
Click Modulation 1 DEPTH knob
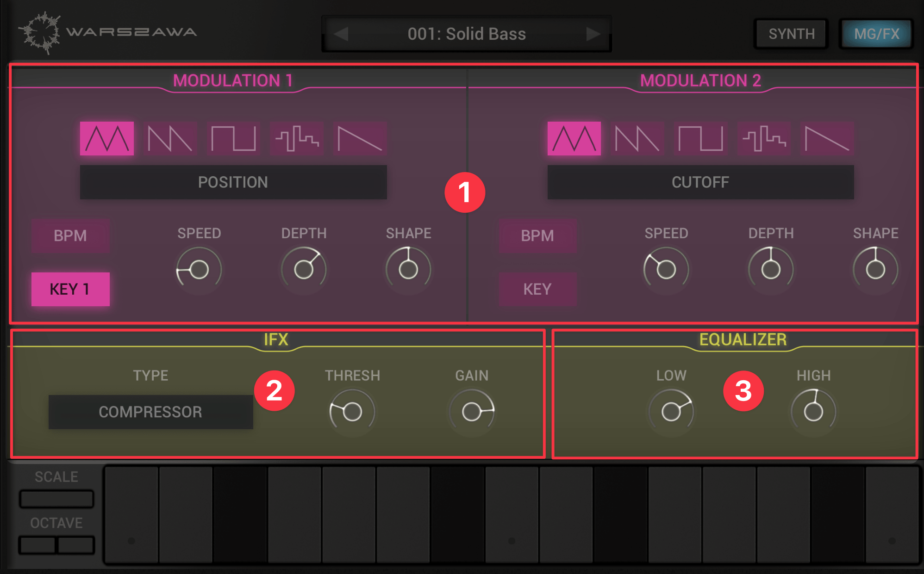[304, 270]
